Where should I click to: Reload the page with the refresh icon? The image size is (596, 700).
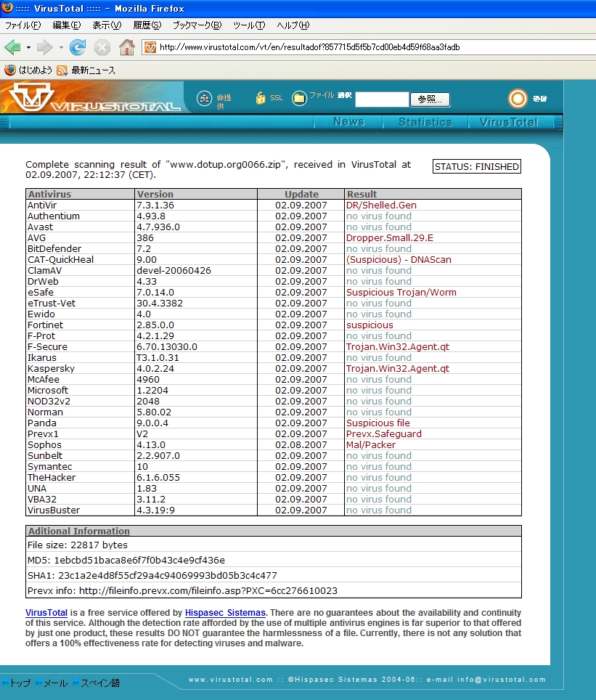click(78, 48)
